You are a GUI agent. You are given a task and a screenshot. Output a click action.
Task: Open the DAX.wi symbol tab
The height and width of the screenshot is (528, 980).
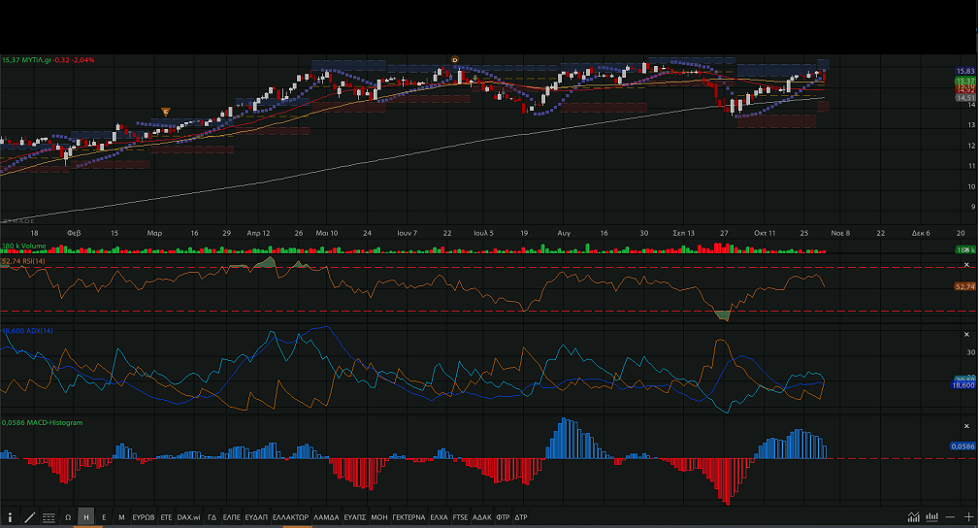point(189,517)
